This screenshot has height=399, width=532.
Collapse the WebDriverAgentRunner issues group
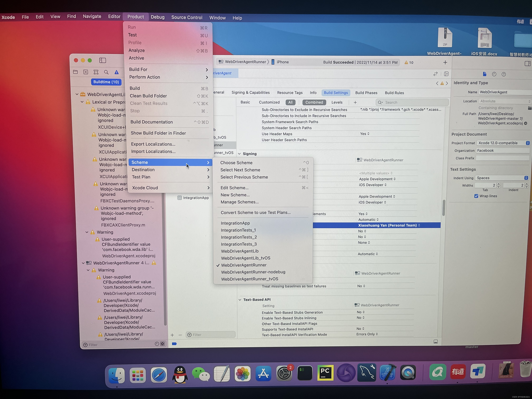[x=83, y=263]
